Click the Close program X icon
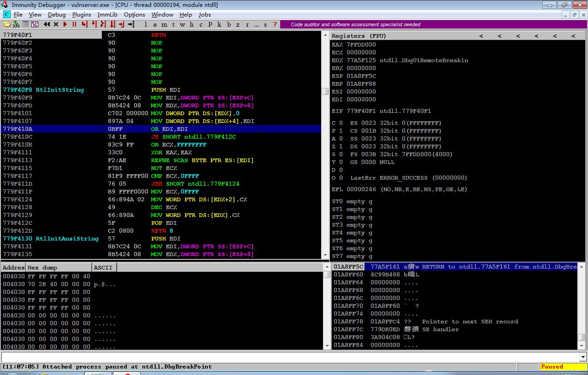The width and height of the screenshot is (588, 375). pos(56,24)
